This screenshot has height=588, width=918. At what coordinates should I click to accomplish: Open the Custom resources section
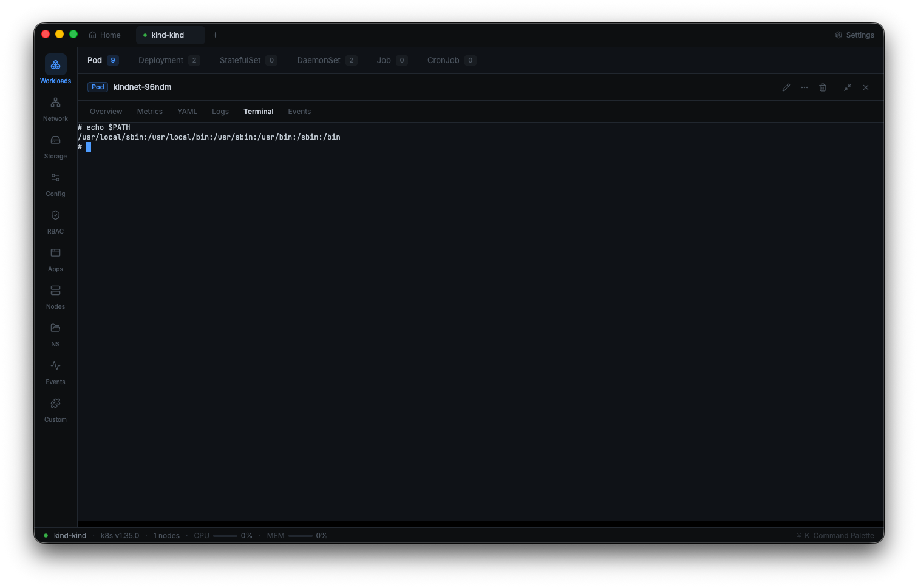pyautogui.click(x=55, y=410)
